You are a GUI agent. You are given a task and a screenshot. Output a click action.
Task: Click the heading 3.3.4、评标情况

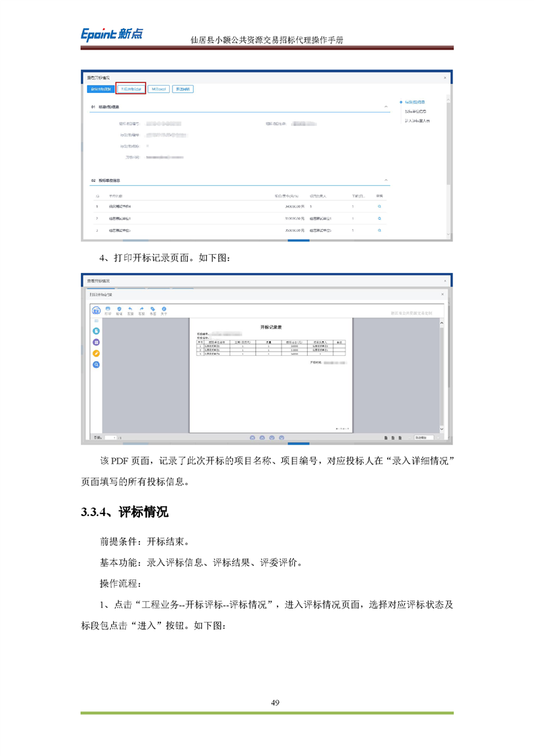point(125,512)
